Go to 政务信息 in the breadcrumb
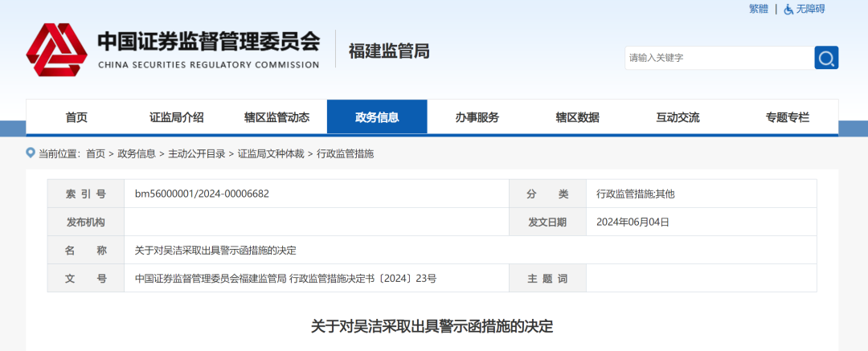 click(x=137, y=154)
